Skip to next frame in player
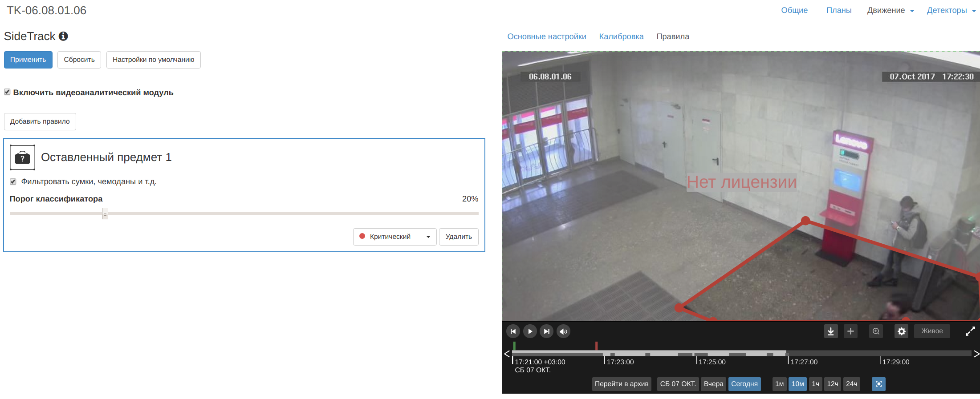The image size is (980, 399). (546, 331)
